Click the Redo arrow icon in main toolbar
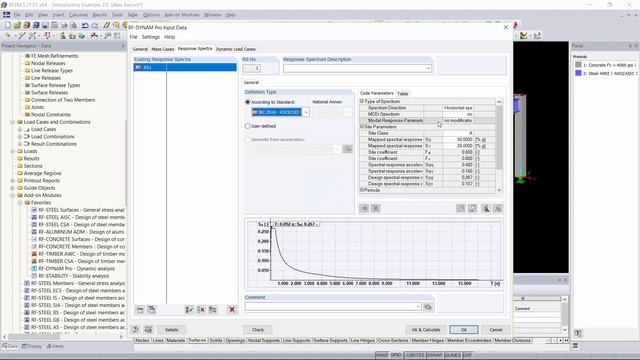Viewport: 640px width, 360px height. point(94,25)
